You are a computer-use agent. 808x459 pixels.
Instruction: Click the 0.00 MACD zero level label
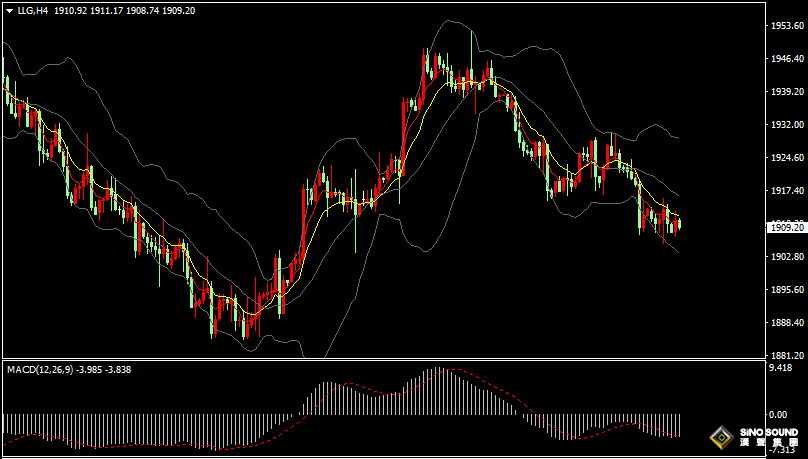[777, 414]
